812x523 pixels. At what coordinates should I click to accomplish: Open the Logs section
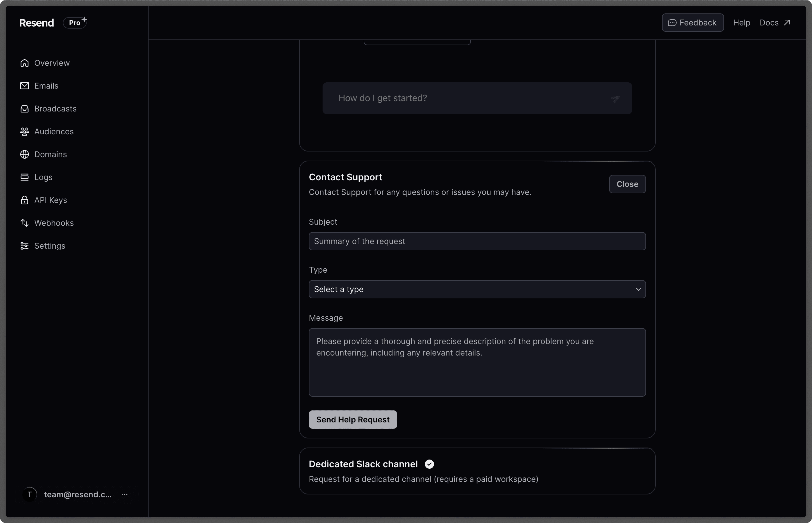tap(43, 177)
